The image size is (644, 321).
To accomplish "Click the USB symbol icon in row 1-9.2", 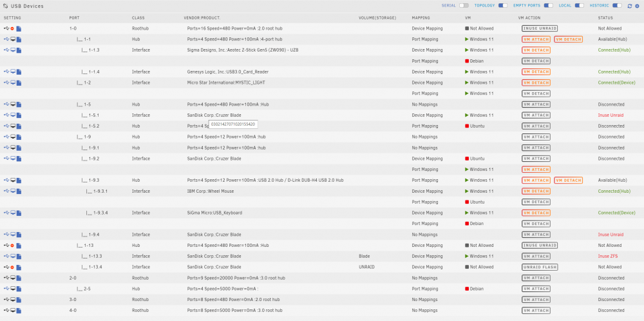I will (x=6, y=159).
